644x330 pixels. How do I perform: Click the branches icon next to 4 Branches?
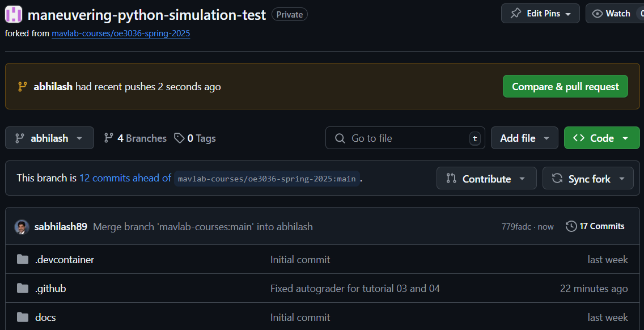109,138
